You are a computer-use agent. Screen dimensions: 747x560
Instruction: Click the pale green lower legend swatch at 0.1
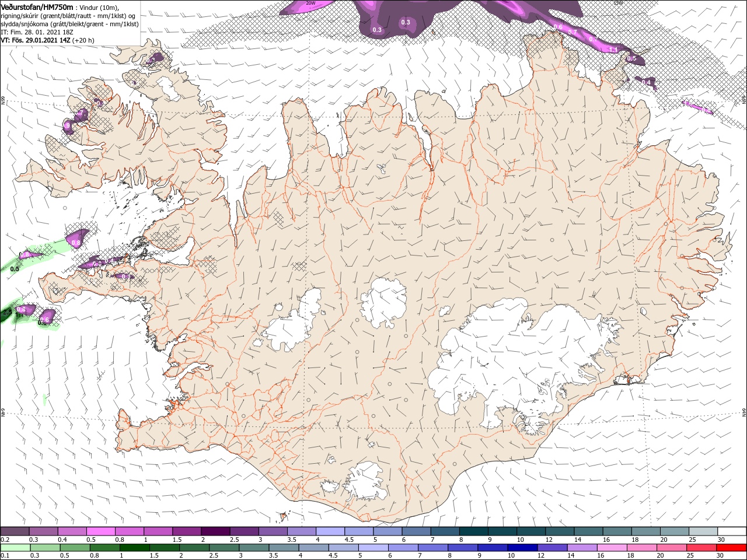15,548
